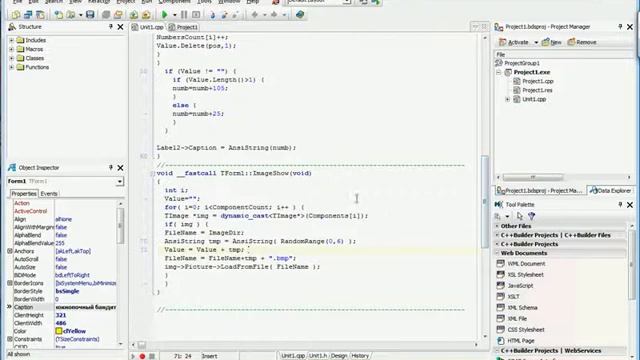Open the Design bottom tab
Image resolution: width=640 pixels, height=360 pixels.
(339, 356)
